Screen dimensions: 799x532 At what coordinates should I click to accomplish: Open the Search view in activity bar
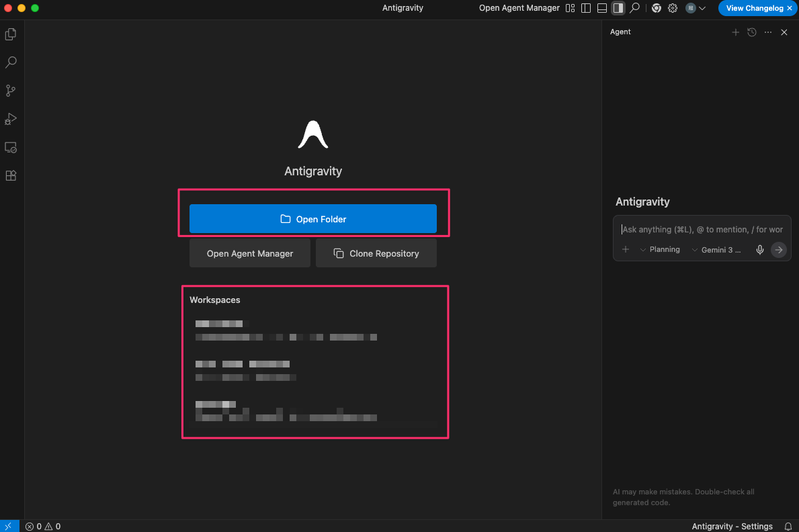coord(11,62)
